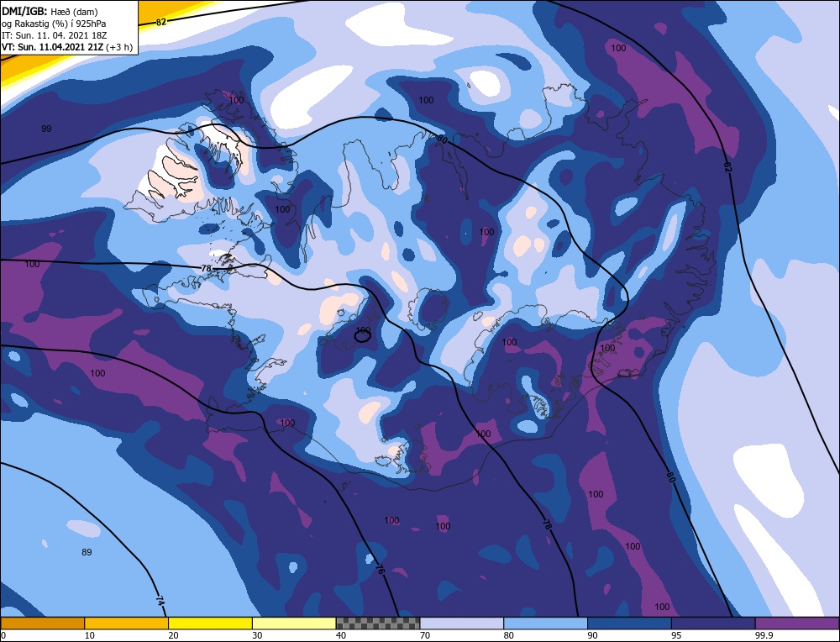The height and width of the screenshot is (642, 840).
Task: Select the lavender 70–80 legend swatch
Action: pyautogui.click(x=462, y=623)
